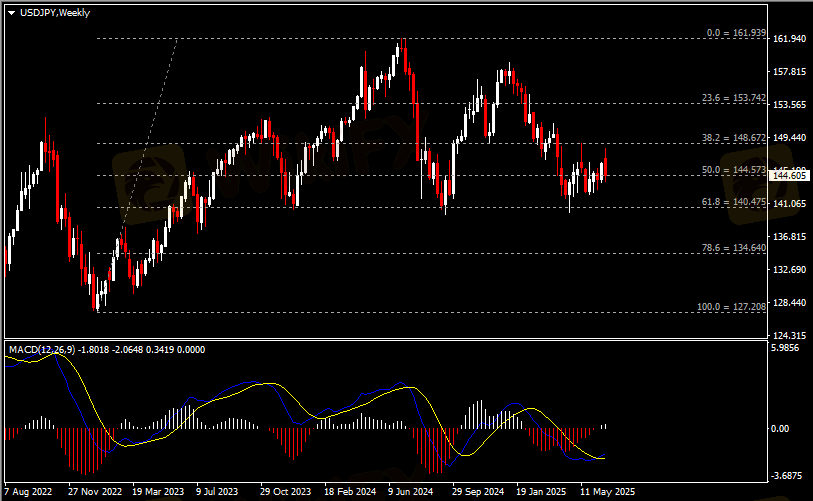
Task: Select the 0.0 = 161.939 Fibonacci label
Action: (735, 33)
